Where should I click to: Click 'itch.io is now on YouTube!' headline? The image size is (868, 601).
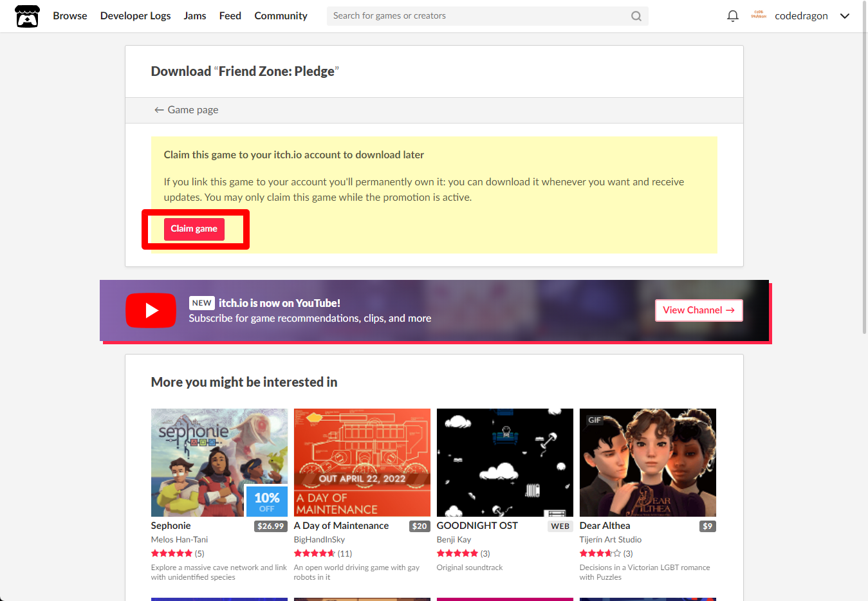coord(279,303)
